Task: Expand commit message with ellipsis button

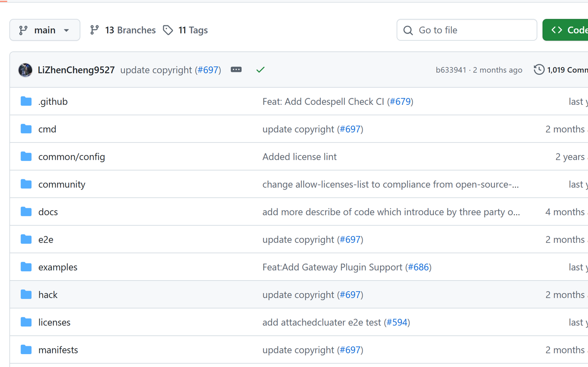Action: tap(236, 70)
